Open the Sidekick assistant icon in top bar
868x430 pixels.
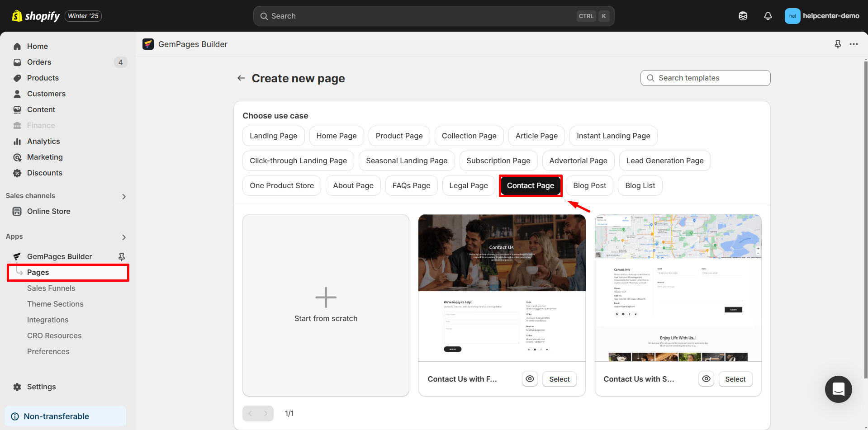click(x=743, y=16)
